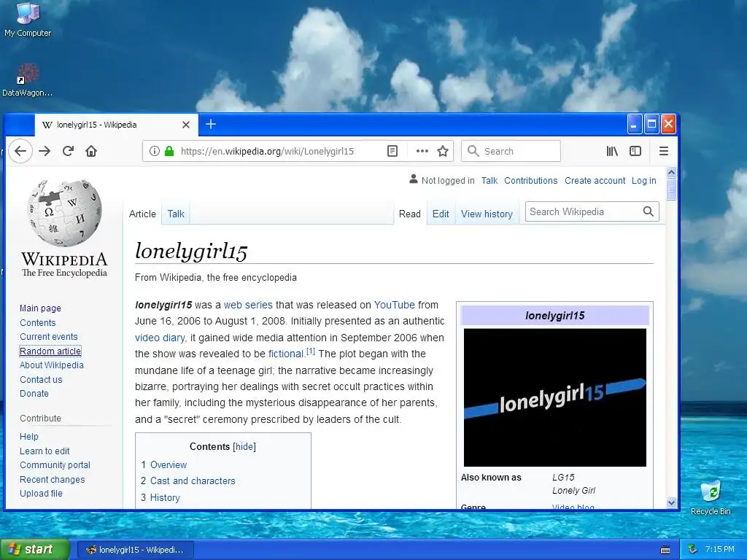Open Current events in the sidebar
The height and width of the screenshot is (560, 747).
click(49, 337)
